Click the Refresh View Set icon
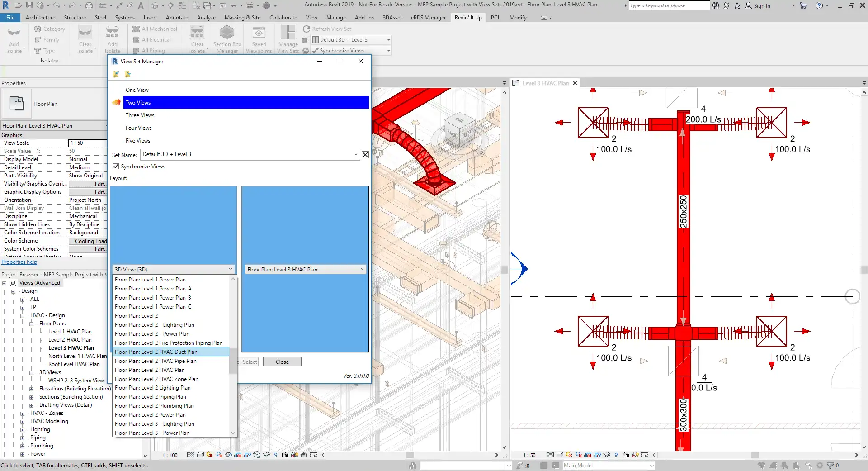This screenshot has width=868, height=471. coord(307,29)
